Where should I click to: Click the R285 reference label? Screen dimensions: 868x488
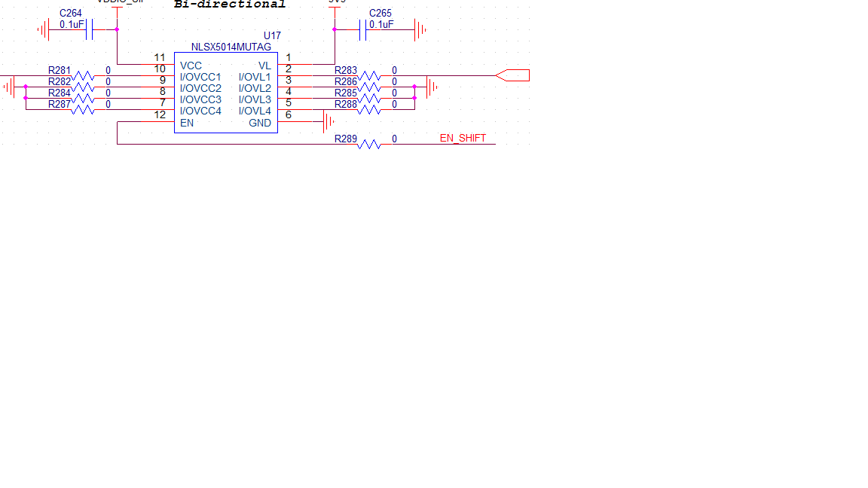pyautogui.click(x=345, y=93)
